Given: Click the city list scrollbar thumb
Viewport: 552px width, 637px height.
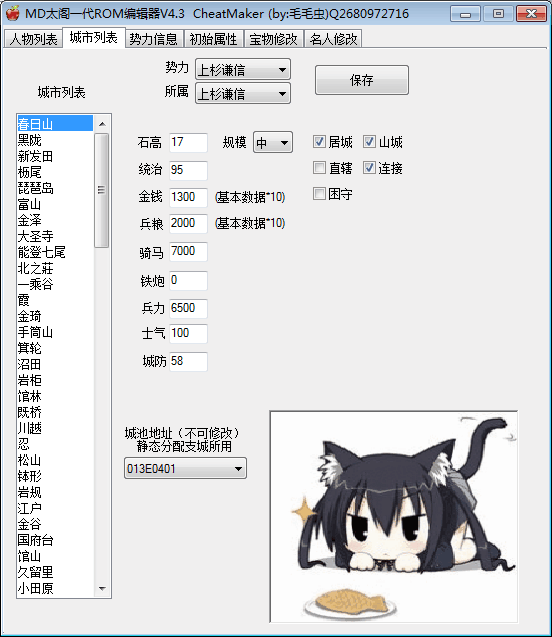Looking at the screenshot, I should (102, 190).
